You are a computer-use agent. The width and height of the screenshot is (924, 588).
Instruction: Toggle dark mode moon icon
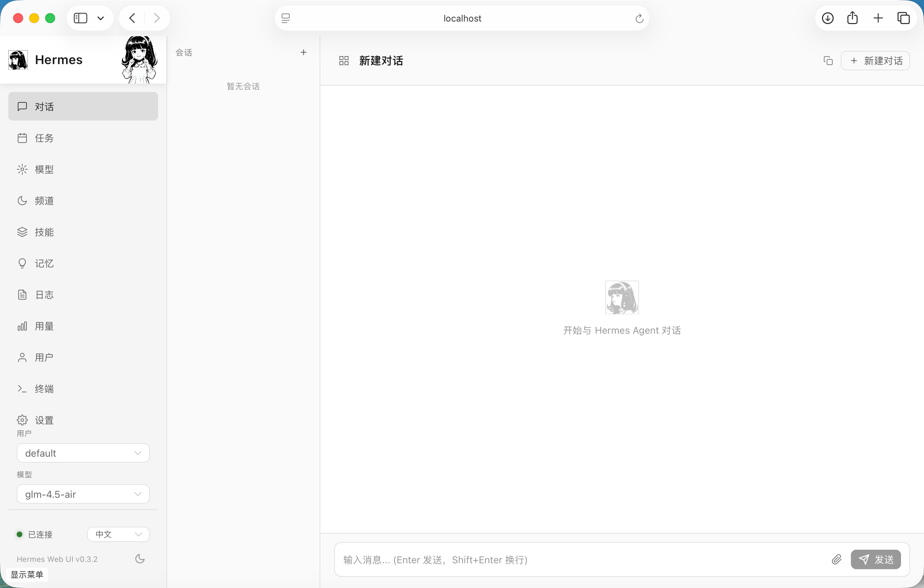coord(140,559)
